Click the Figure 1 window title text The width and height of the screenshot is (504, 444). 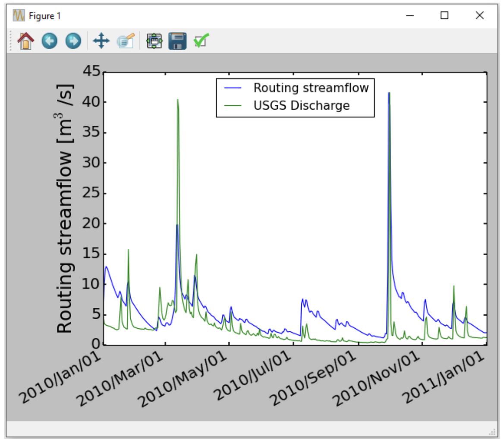point(45,16)
